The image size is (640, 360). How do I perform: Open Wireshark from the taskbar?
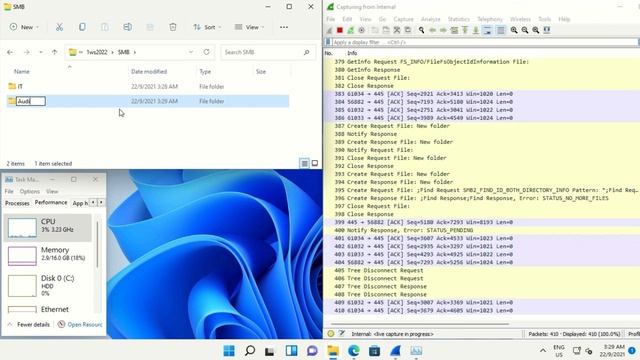tap(396, 351)
